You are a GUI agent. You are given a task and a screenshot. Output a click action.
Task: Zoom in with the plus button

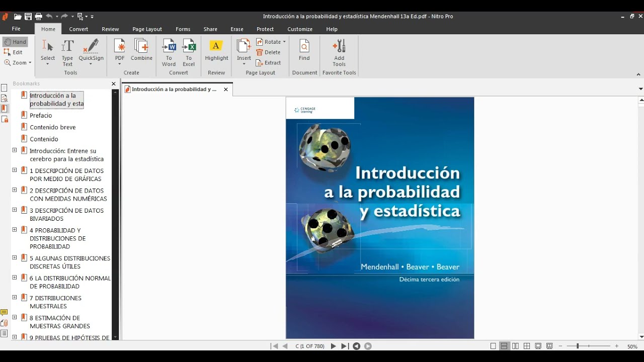tap(617, 346)
